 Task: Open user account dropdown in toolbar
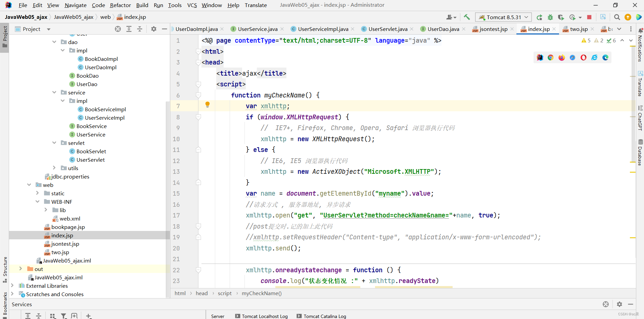click(451, 17)
